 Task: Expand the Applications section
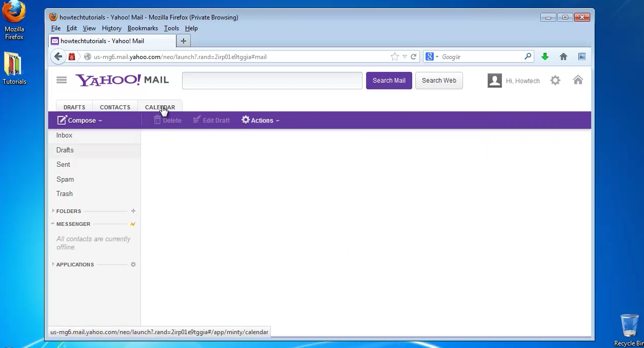click(x=53, y=264)
